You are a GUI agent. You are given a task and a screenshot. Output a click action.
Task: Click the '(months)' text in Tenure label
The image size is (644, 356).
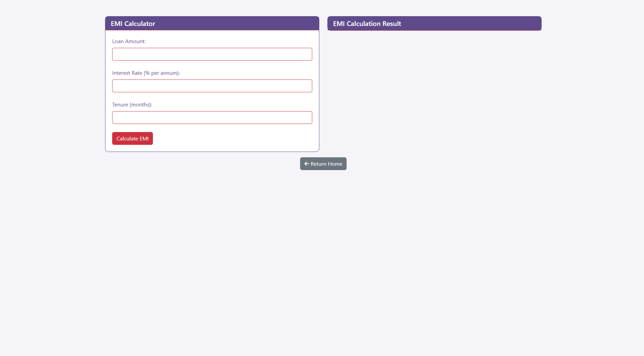[141, 105]
